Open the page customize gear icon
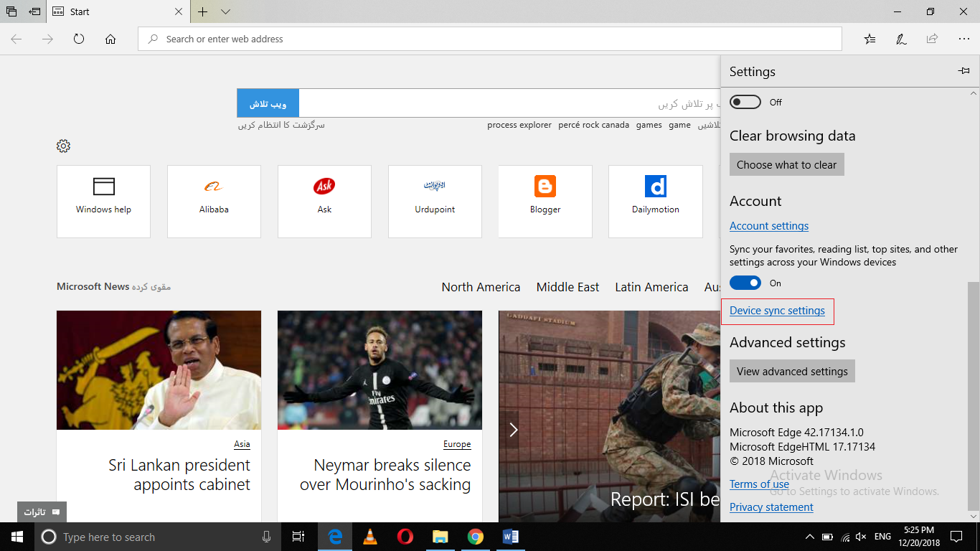The width and height of the screenshot is (980, 551). (63, 146)
